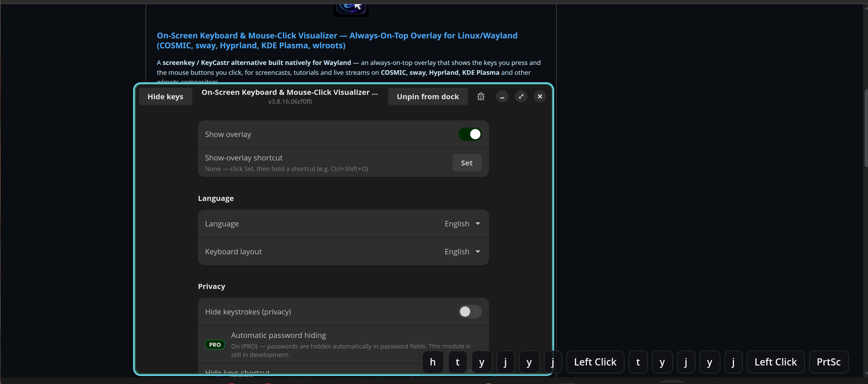Image resolution: width=868 pixels, height=384 pixels.
Task: Click the Automatic password hiding label
Action: (x=278, y=335)
